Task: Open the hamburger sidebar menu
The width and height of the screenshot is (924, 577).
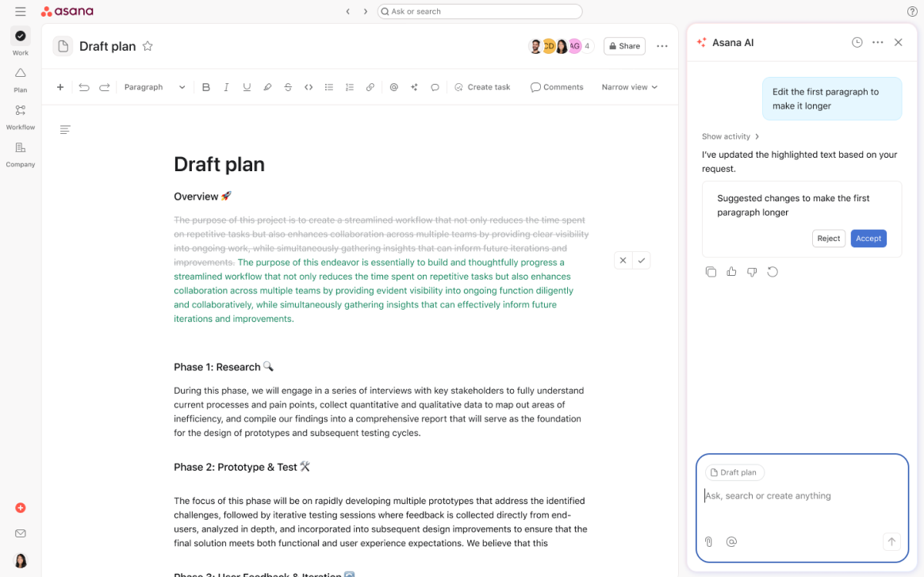Action: click(20, 11)
